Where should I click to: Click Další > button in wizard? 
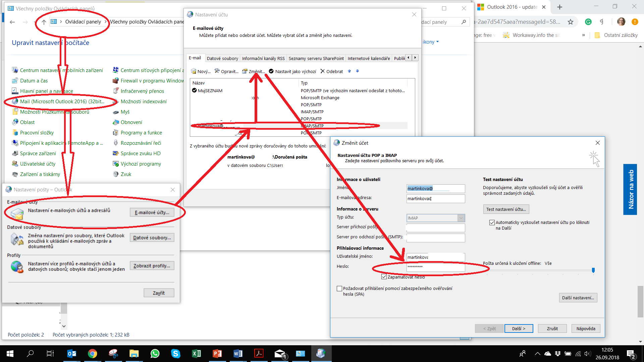click(519, 328)
